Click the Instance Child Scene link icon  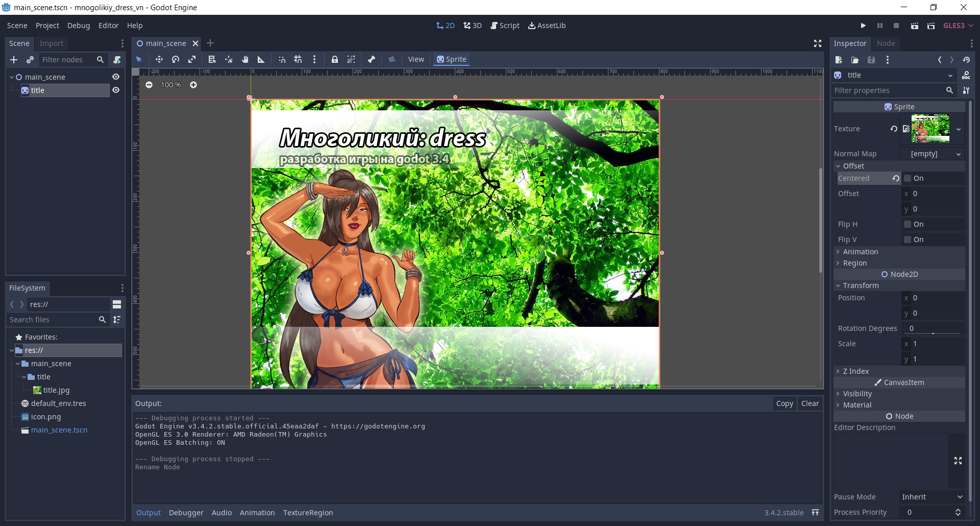[x=30, y=60]
